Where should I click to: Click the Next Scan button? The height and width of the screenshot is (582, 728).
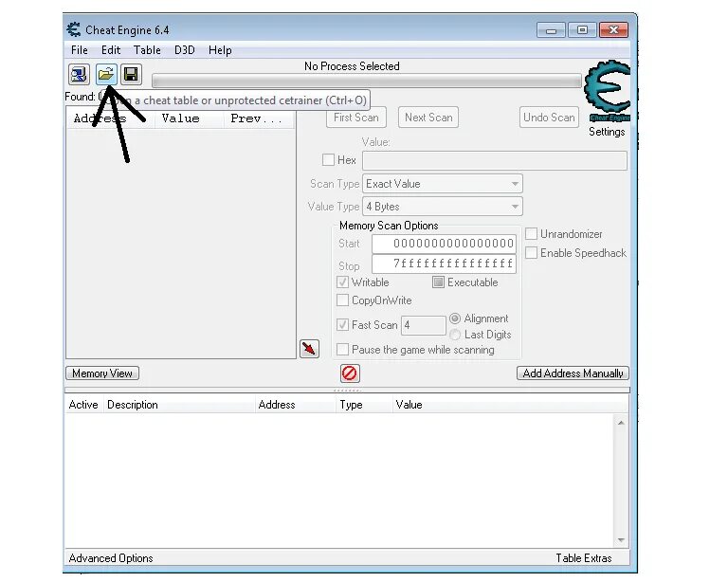(428, 118)
